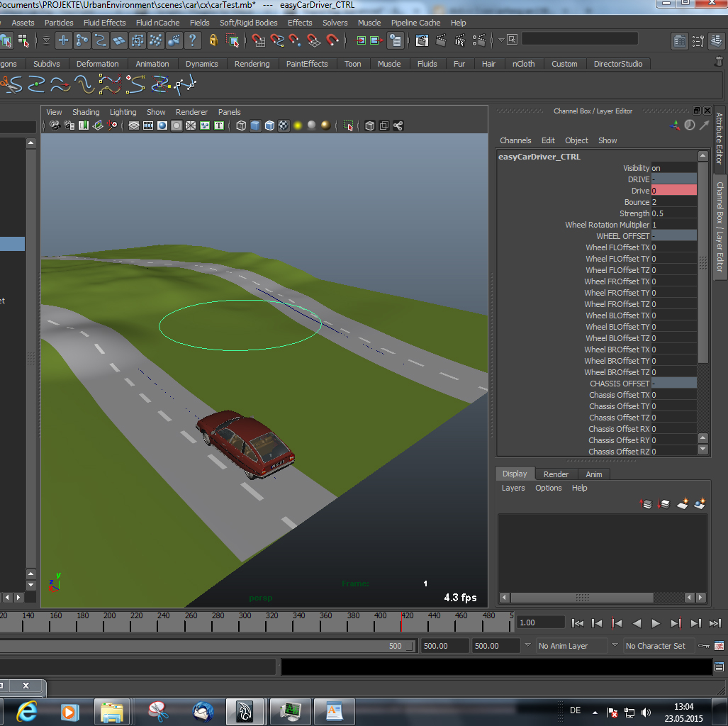728x726 pixels.
Task: Toggle isolate select in the viewport
Action: (349, 125)
